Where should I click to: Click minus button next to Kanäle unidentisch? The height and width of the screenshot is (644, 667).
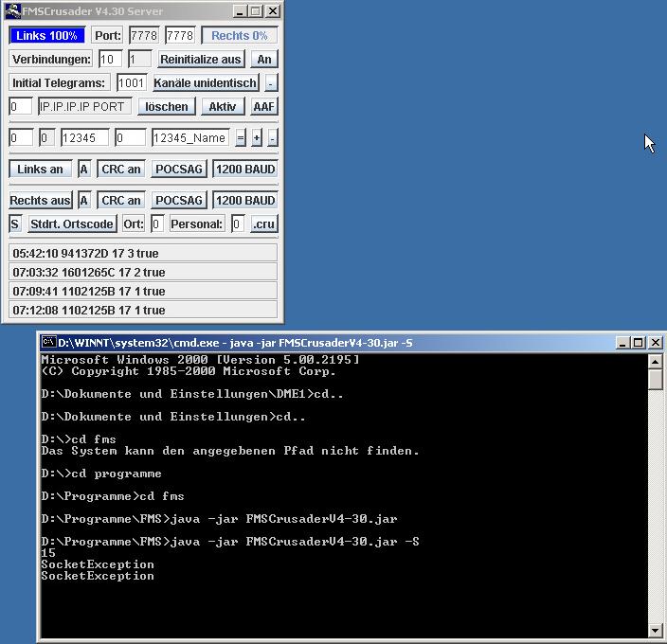click(271, 82)
